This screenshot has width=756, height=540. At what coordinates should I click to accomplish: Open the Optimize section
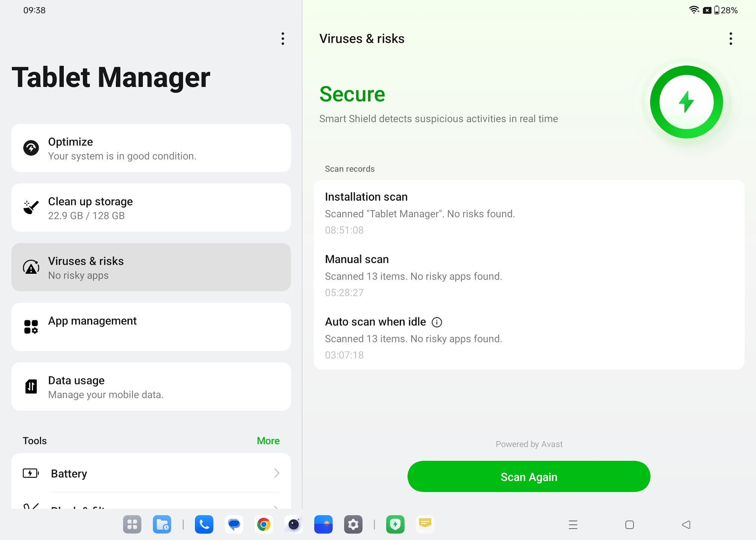click(151, 148)
